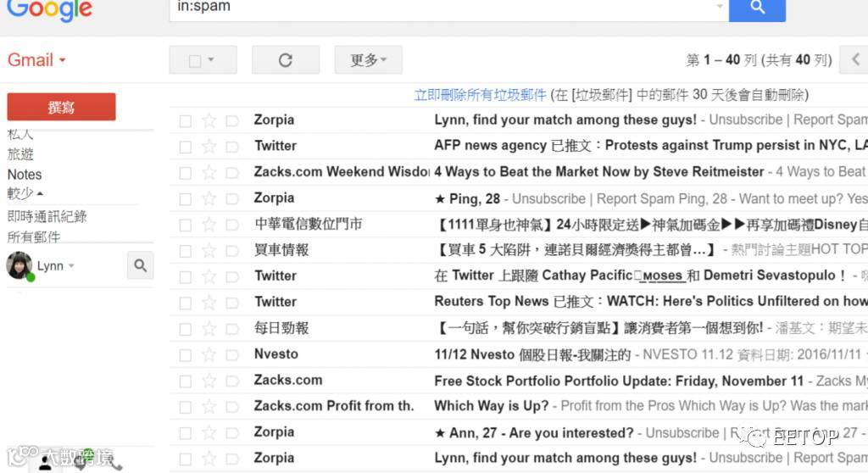Star the Zorpia Ping, 28 email
The image size is (868, 473).
click(209, 198)
